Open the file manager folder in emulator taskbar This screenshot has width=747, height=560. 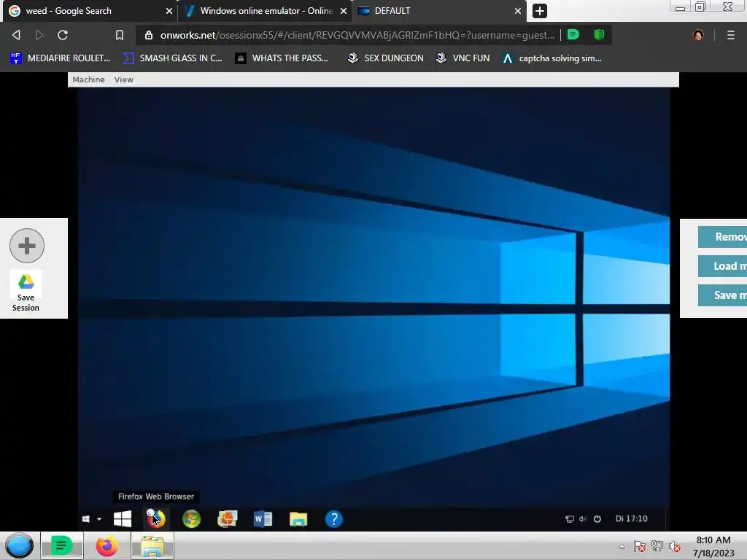[298, 518]
